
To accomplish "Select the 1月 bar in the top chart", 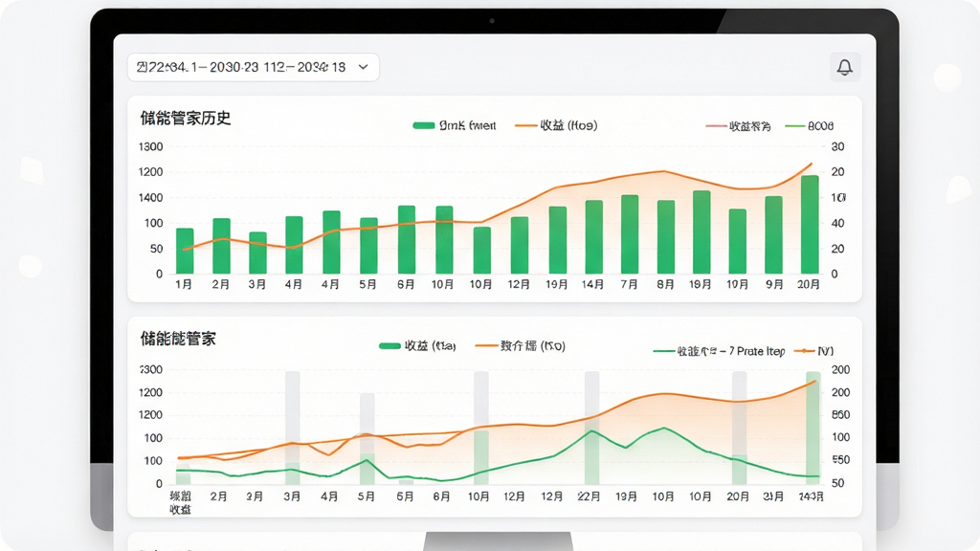I will 185,252.
